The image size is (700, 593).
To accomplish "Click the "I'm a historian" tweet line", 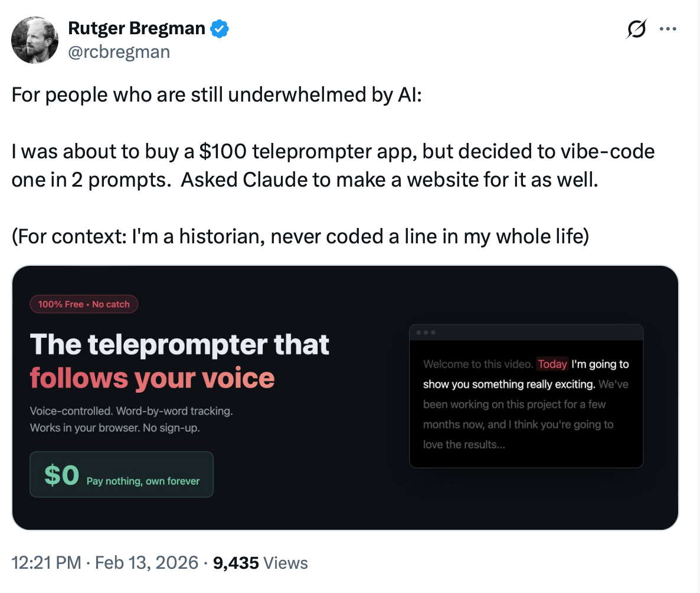I will click(300, 236).
